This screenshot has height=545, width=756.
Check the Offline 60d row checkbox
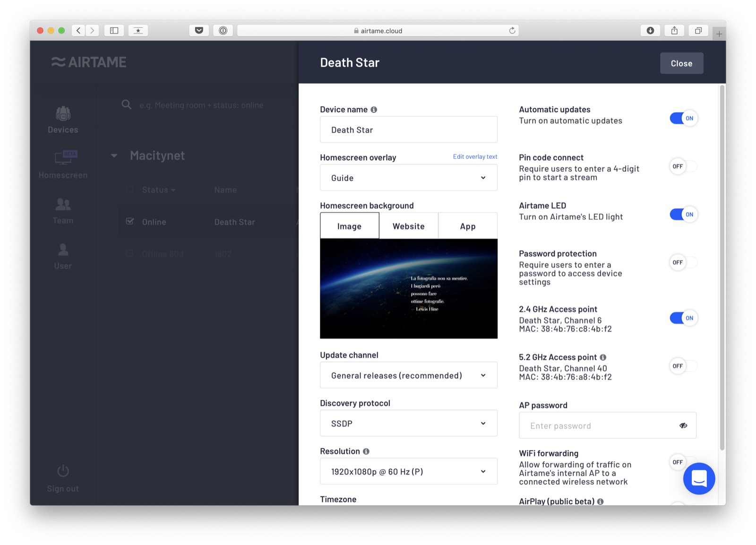(129, 254)
